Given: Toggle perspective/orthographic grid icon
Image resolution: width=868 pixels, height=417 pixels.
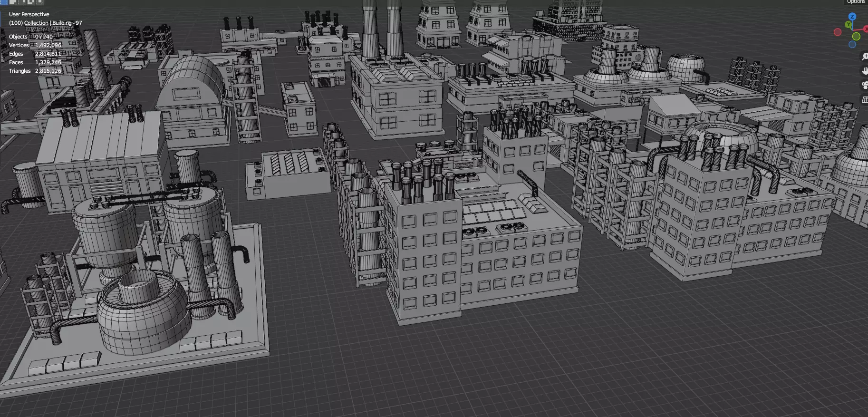Looking at the screenshot, I should [x=865, y=99].
